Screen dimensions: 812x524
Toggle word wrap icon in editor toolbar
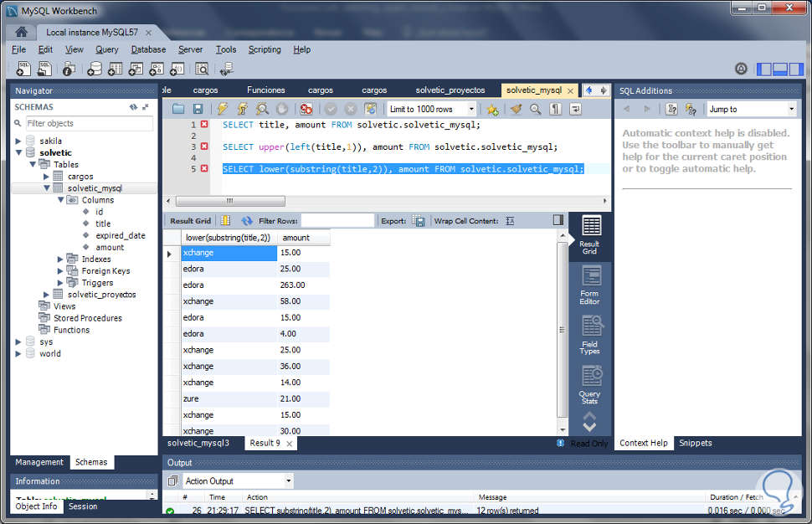575,109
